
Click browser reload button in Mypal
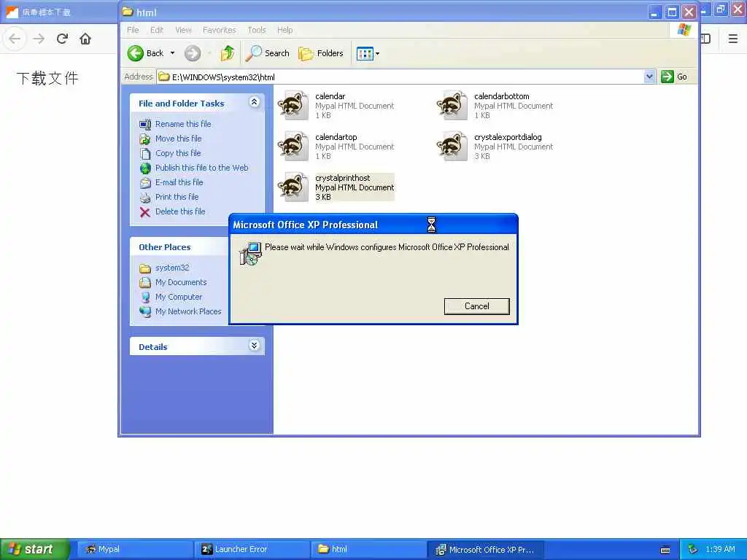62,39
